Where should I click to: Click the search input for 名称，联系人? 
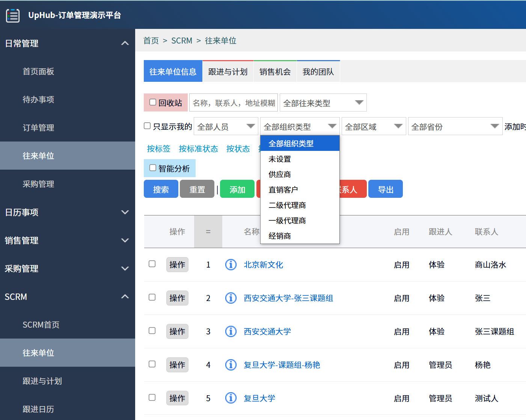pos(233,102)
